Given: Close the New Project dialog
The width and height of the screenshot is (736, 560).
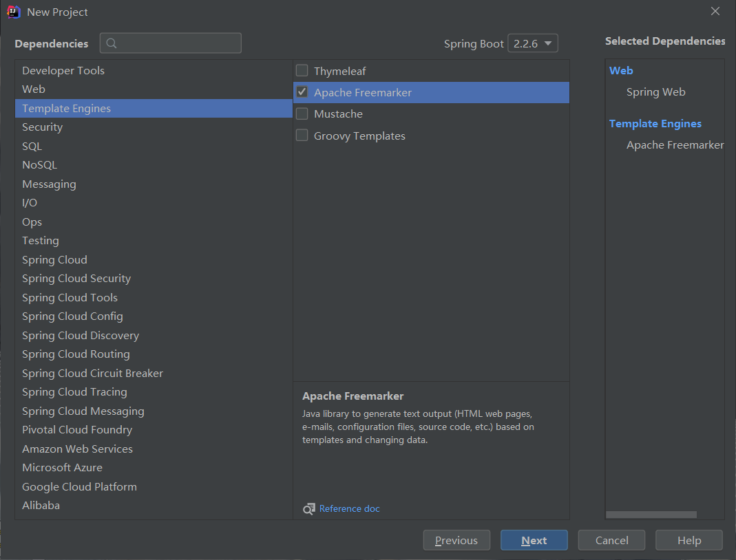Looking at the screenshot, I should 715,11.
